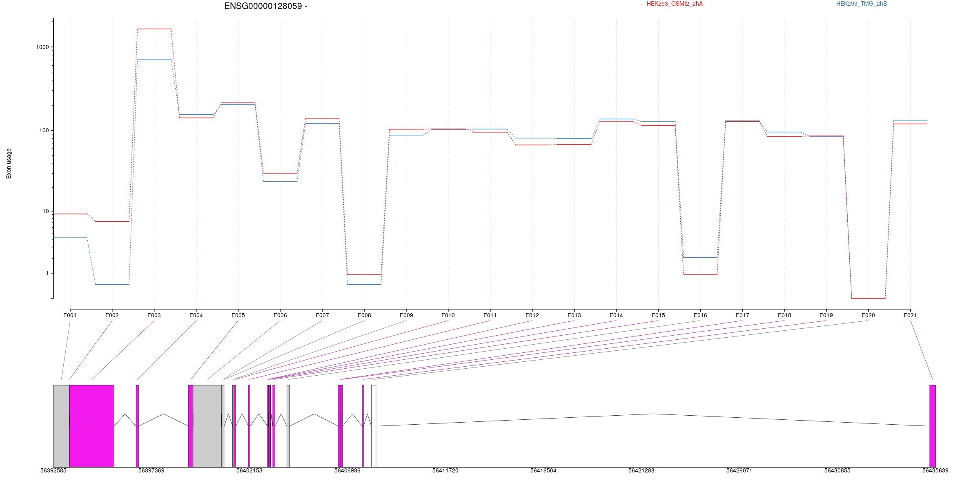This screenshot has width=980, height=490.
Task: Click the white unfilled exon box in gene model
Action: tap(374, 426)
